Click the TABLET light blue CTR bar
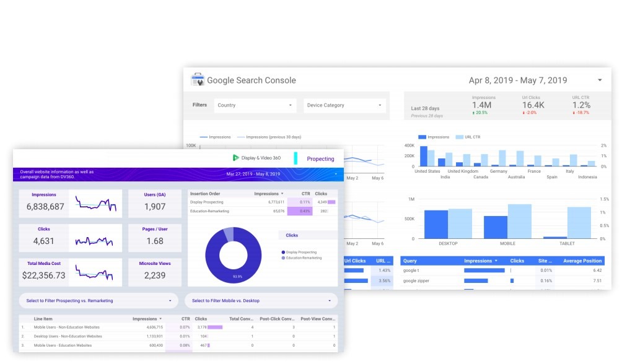The width and height of the screenshot is (622, 364). click(x=579, y=223)
